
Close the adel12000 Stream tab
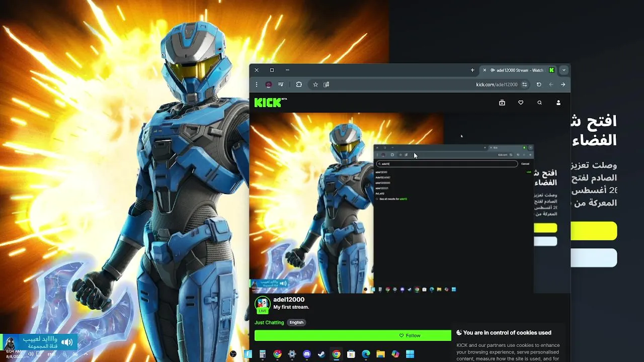point(485,70)
